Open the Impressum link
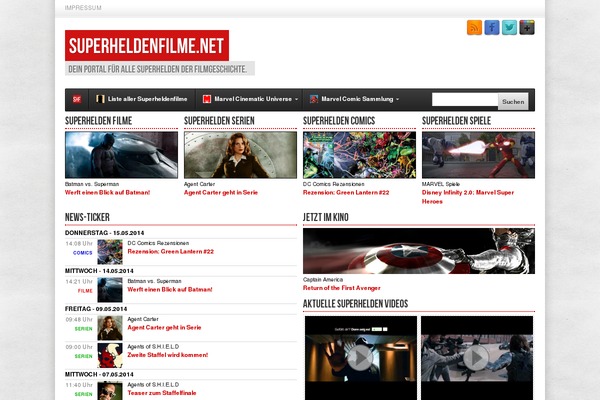 tap(83, 8)
